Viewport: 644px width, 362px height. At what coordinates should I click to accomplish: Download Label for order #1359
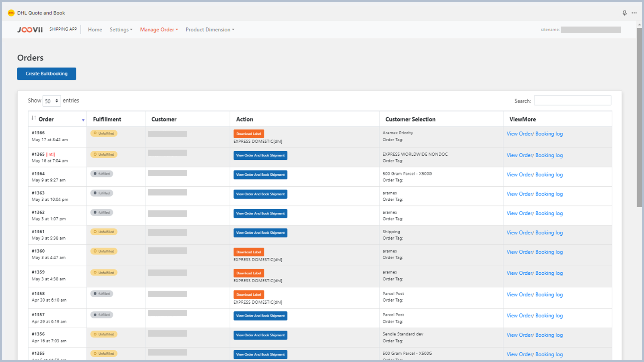[249, 273]
